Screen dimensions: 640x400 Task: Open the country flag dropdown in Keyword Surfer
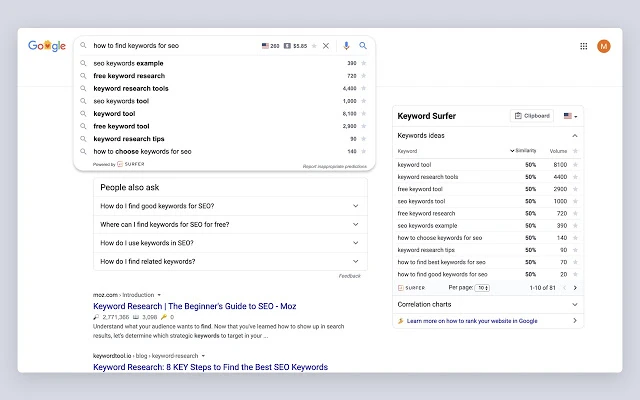point(571,116)
